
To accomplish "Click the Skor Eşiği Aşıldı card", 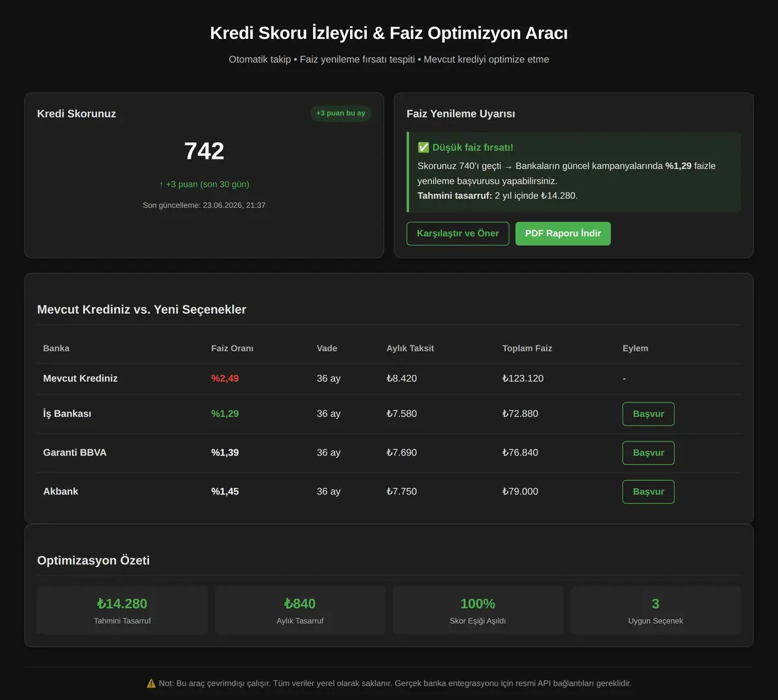I will [x=478, y=610].
